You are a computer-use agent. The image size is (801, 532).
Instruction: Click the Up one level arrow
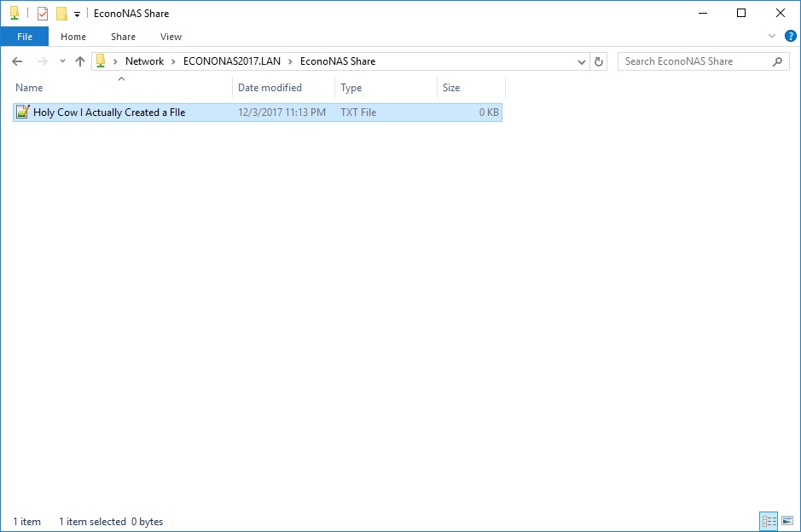80,61
